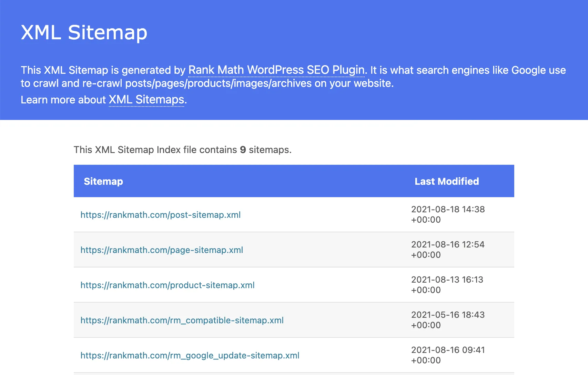Select the 2021-08-18 14:38 date cell

[x=448, y=214]
